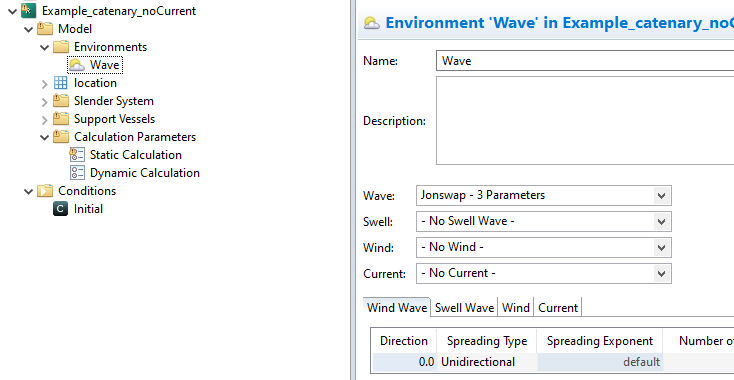The height and width of the screenshot is (380, 734).
Task: Click the Support Vessels folder icon
Action: tap(61, 119)
